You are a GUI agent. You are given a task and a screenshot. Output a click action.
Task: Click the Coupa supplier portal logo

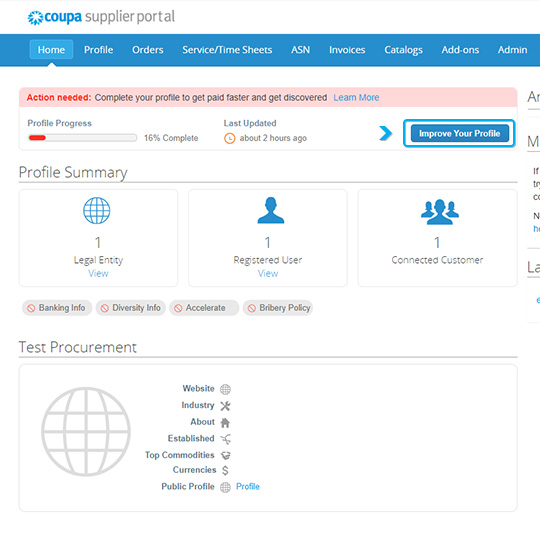[101, 17]
